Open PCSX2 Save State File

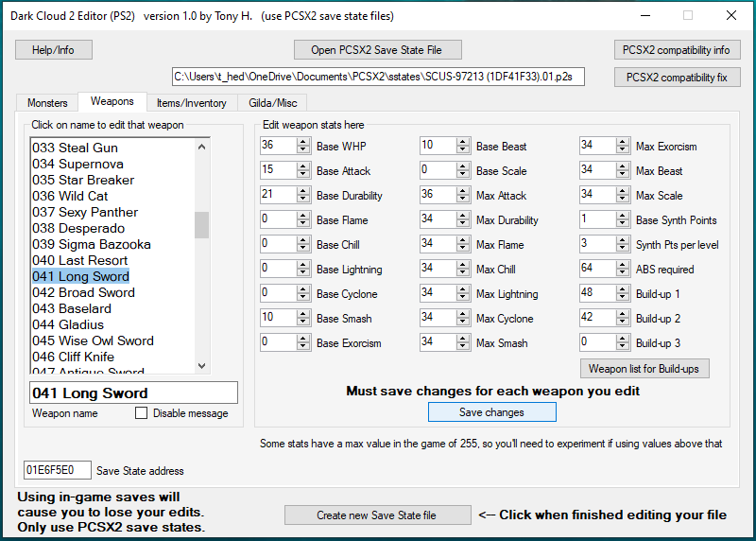click(377, 50)
